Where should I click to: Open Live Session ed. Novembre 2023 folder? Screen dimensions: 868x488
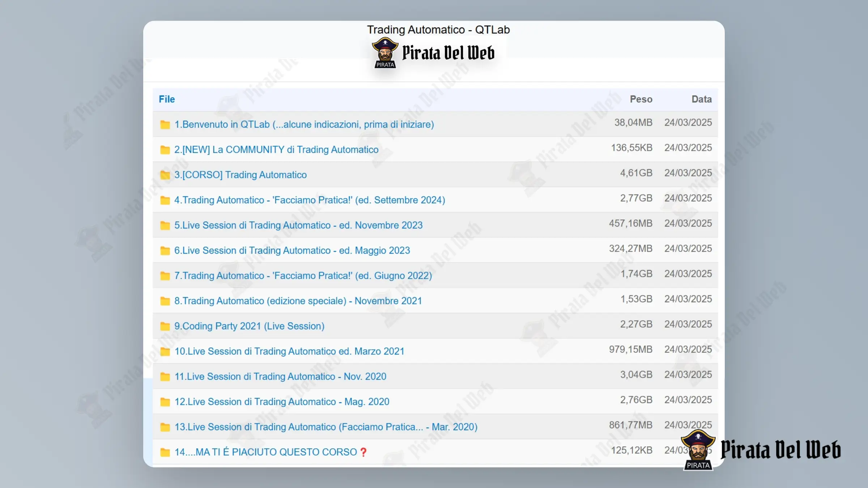coord(298,225)
